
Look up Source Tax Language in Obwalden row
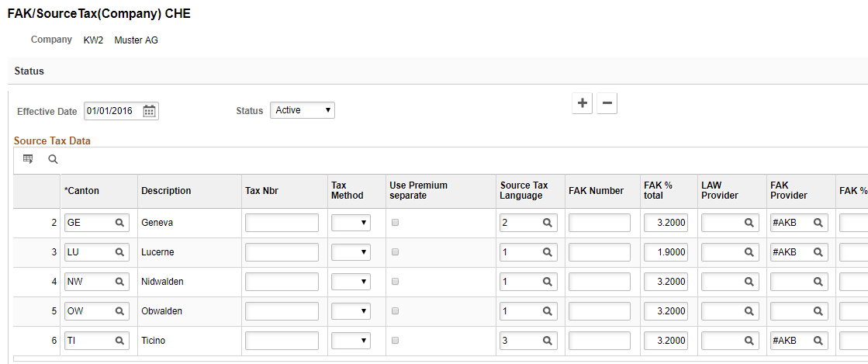[x=547, y=310]
